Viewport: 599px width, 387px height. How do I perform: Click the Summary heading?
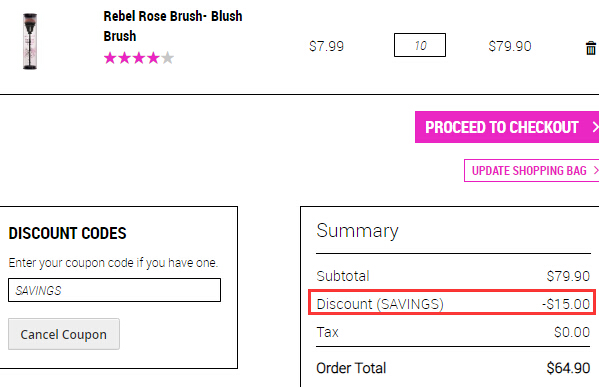(357, 231)
